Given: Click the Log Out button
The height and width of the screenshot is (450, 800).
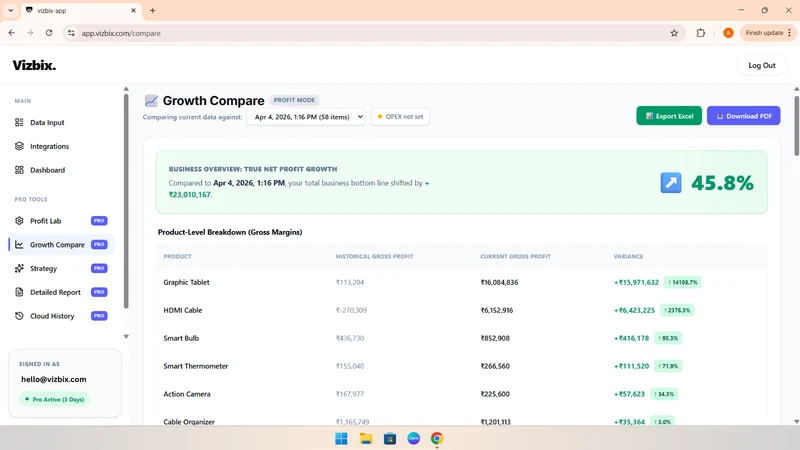Looking at the screenshot, I should (762, 65).
